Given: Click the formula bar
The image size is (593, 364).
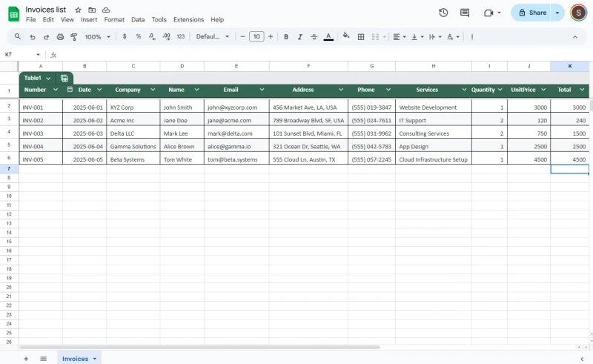Looking at the screenshot, I should [x=325, y=55].
